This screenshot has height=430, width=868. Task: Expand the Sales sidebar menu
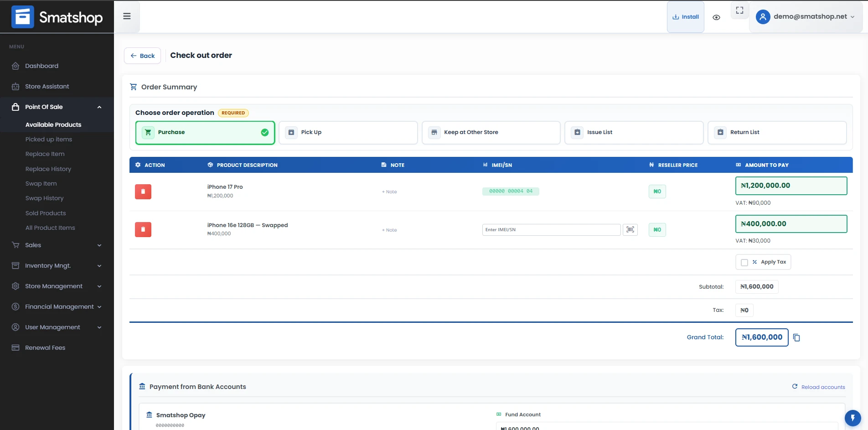57,245
